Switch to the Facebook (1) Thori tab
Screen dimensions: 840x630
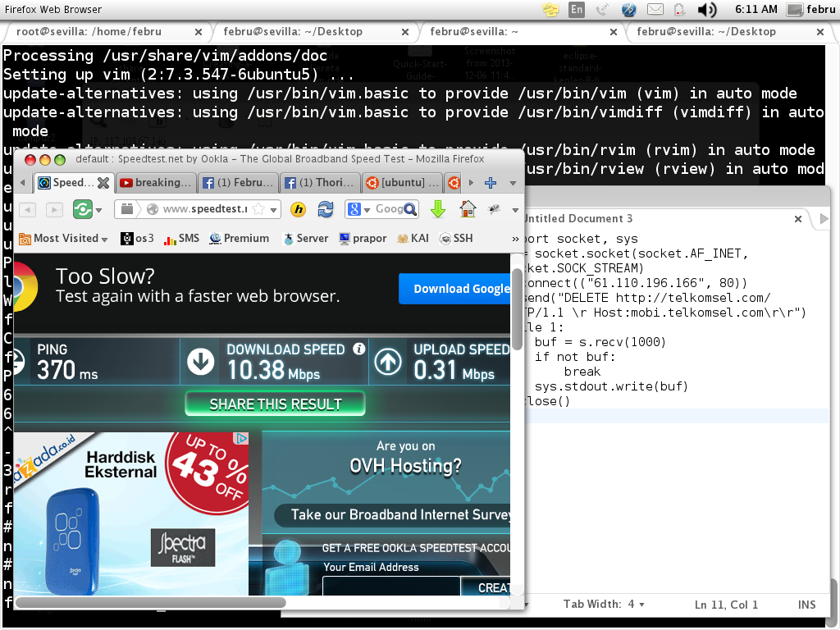point(320,183)
